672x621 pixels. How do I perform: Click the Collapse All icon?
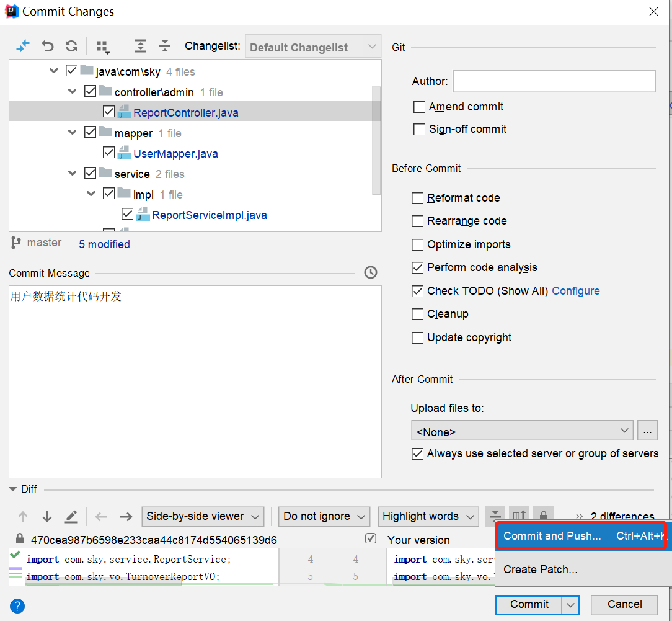(165, 46)
